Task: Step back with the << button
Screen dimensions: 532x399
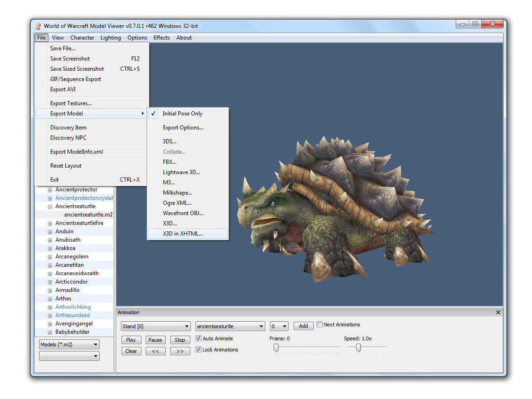Action: [155, 351]
